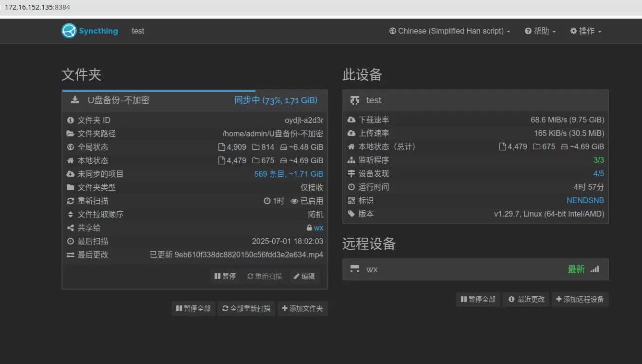Click the Syncthing brand text
The image size is (642, 364).
point(98,31)
